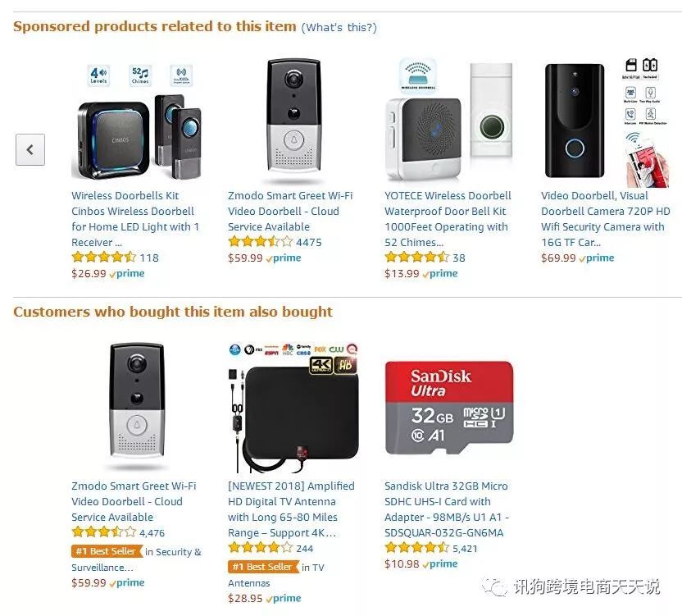Open the SanDisk Ultra 32GB card image
Screen dimensions: 682x616
point(448,408)
